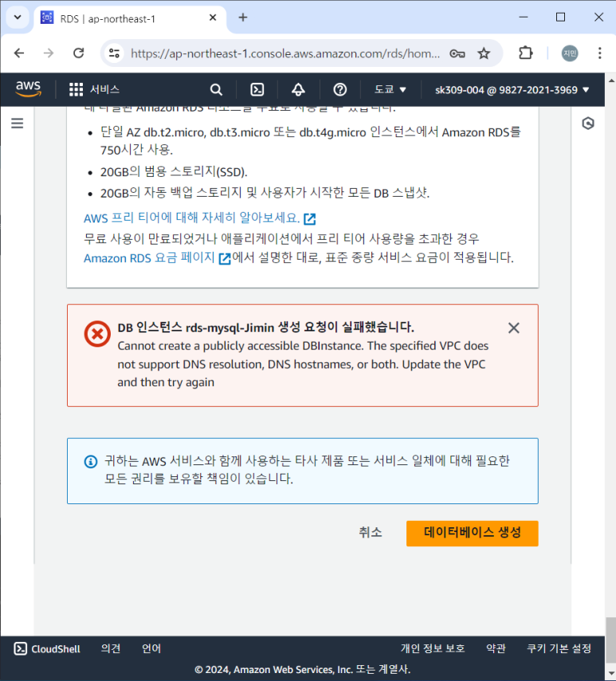The image size is (616, 681).
Task: Open the 의견 feedback link
Action: pos(111,648)
